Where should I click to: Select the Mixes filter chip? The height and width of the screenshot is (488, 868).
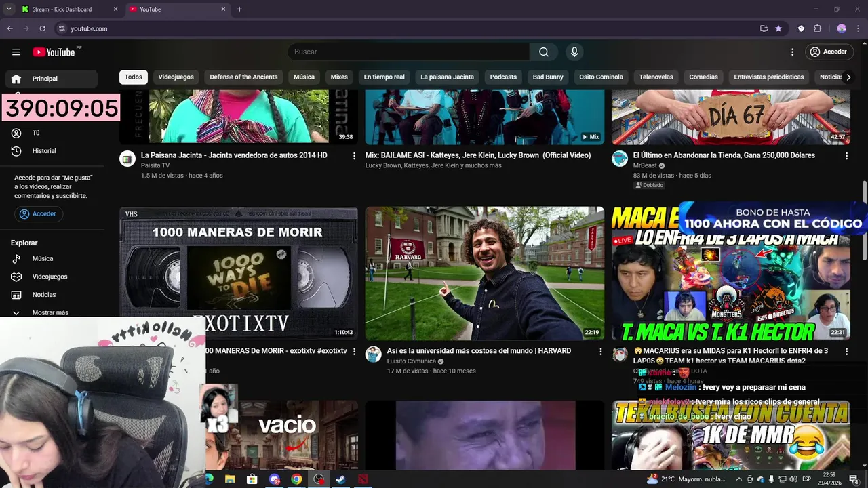(x=339, y=77)
